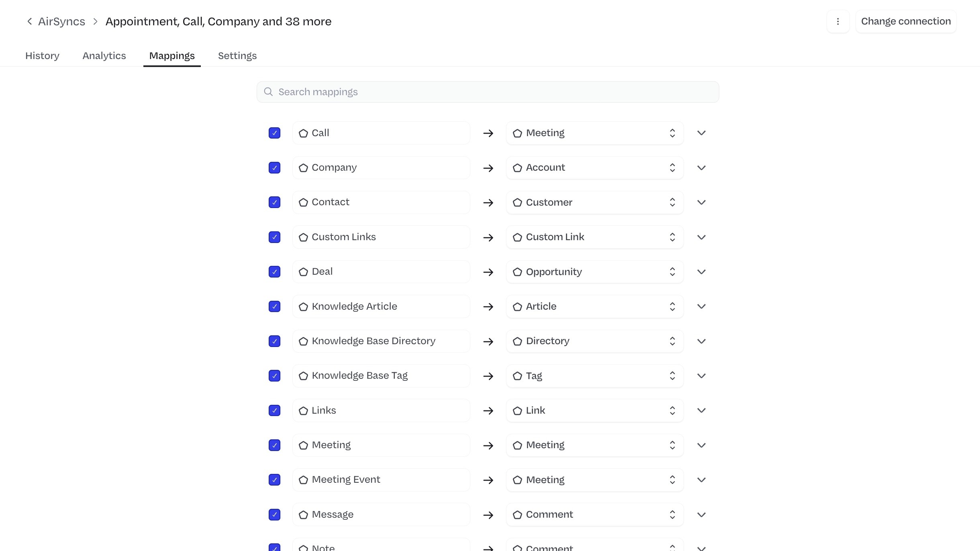Viewport: 980px width, 551px height.
Task: Select the Mappings tab
Action: [172, 56]
